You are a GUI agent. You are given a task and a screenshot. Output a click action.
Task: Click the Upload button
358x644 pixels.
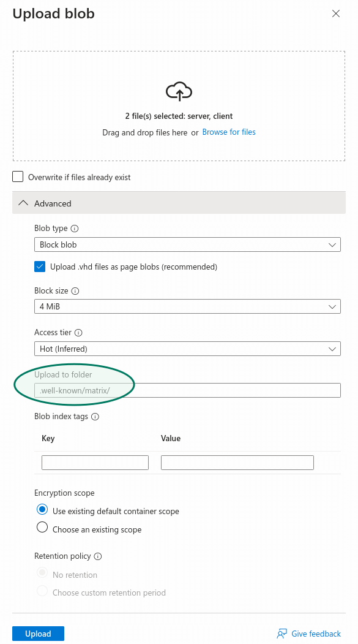point(38,634)
